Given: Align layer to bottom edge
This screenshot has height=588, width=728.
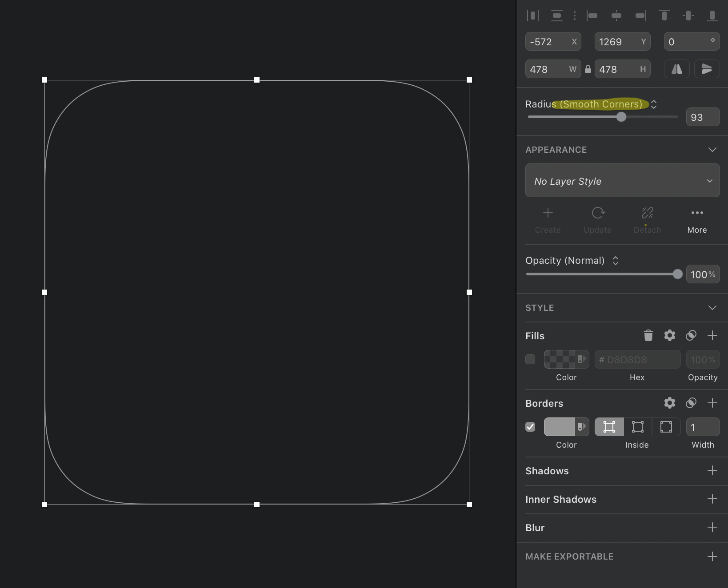Looking at the screenshot, I should click(x=712, y=16).
